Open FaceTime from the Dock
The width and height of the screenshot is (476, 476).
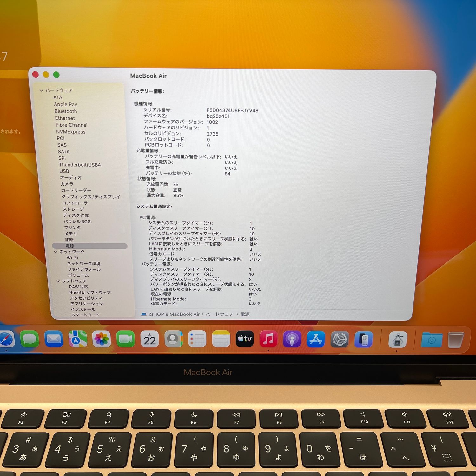point(125,339)
